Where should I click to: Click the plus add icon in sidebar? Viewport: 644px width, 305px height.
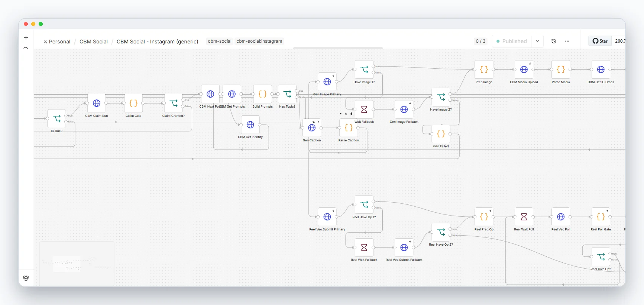pyautogui.click(x=26, y=37)
